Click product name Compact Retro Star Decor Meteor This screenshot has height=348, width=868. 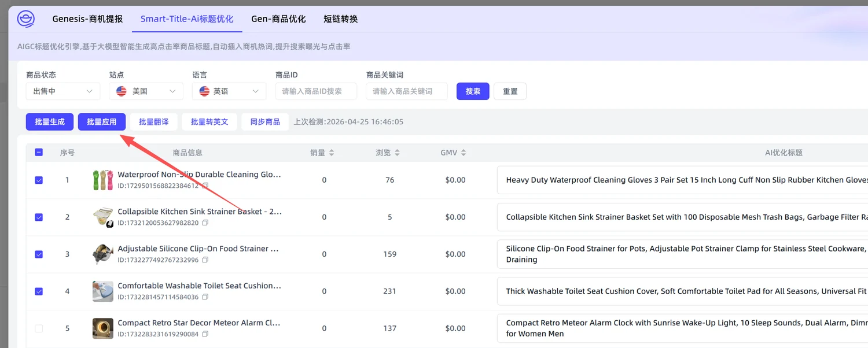[200, 323]
